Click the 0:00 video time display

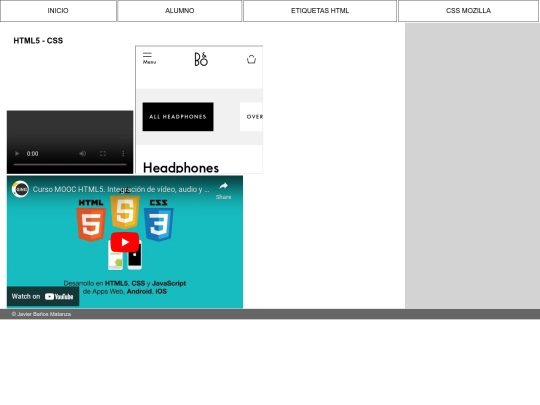coord(32,154)
